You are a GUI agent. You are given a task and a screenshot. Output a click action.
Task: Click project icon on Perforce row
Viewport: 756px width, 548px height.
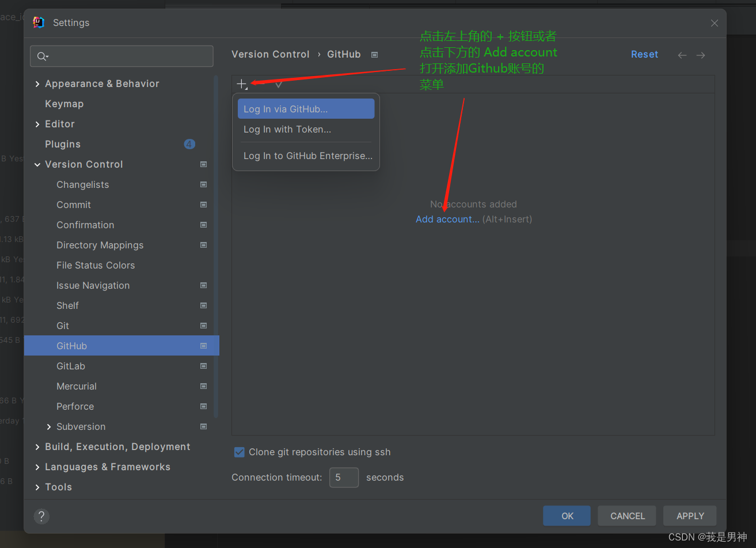(x=203, y=406)
